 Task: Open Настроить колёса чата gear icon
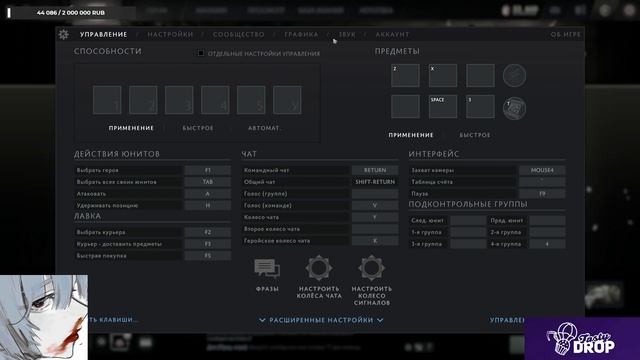pyautogui.click(x=319, y=268)
